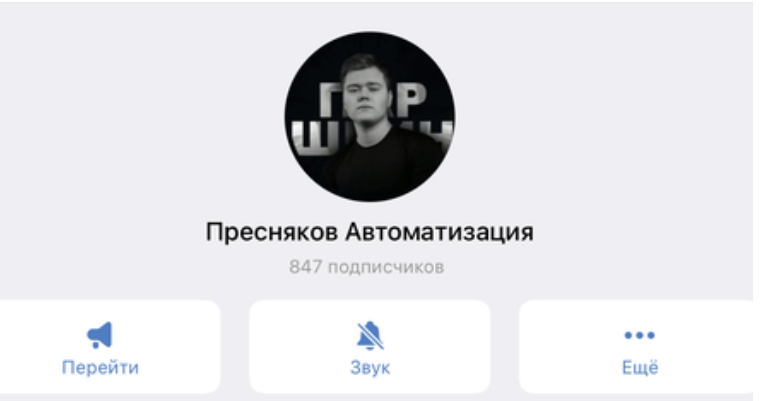Viewport: 761px width, 401px height.
Task: Toggle the muted bell notification icon
Action: point(370,335)
